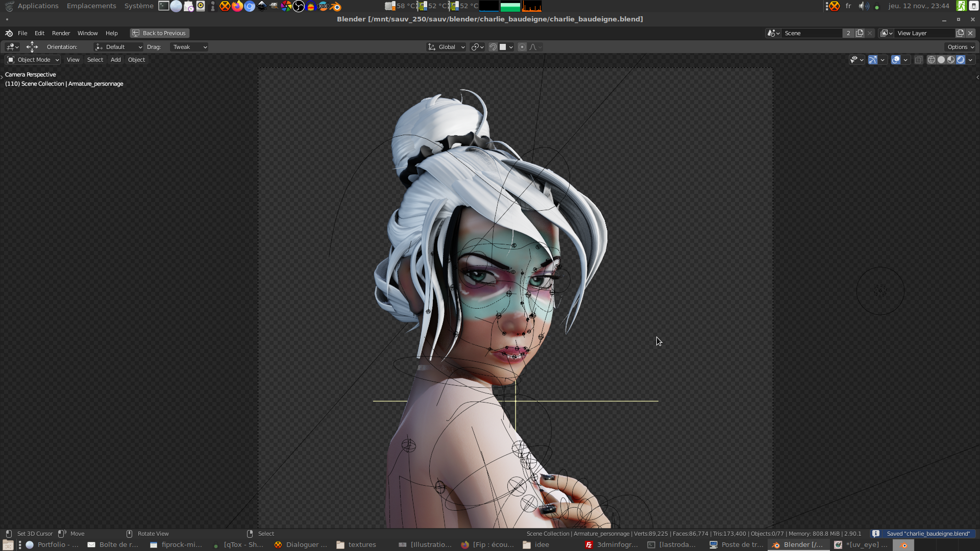Toggle X-ray view

[918, 60]
